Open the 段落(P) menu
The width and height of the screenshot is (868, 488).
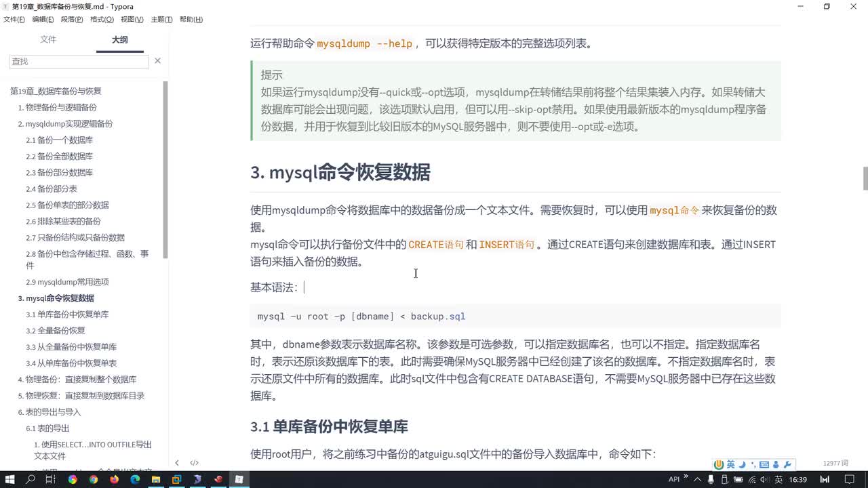pos(72,20)
